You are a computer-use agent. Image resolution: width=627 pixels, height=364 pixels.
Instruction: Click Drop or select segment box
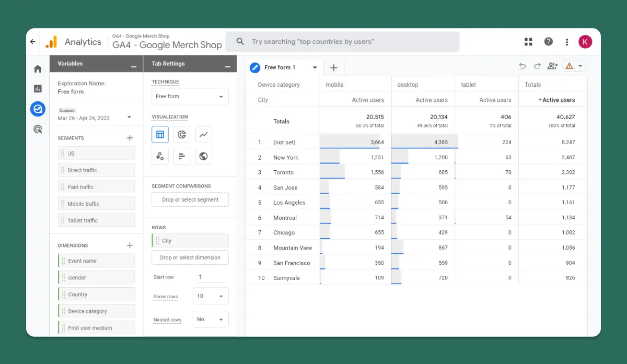pos(190,199)
